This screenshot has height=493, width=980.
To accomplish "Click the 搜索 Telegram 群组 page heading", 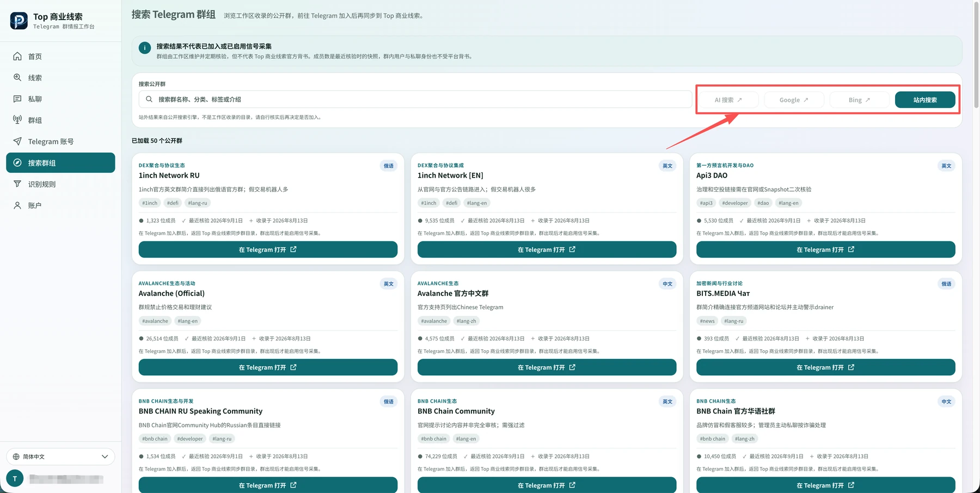I will (x=174, y=15).
